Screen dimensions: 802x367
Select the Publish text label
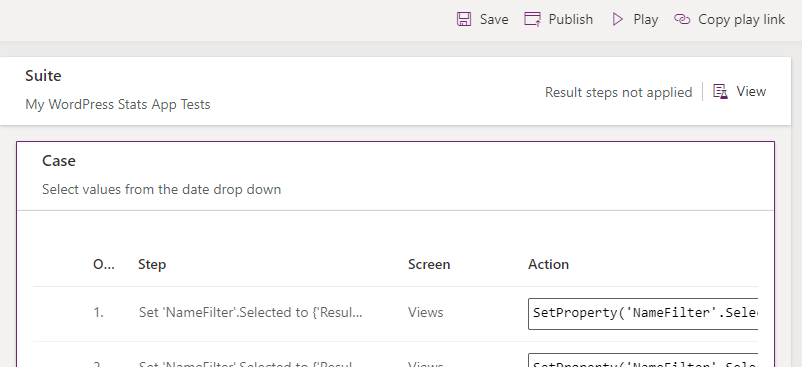coord(571,19)
